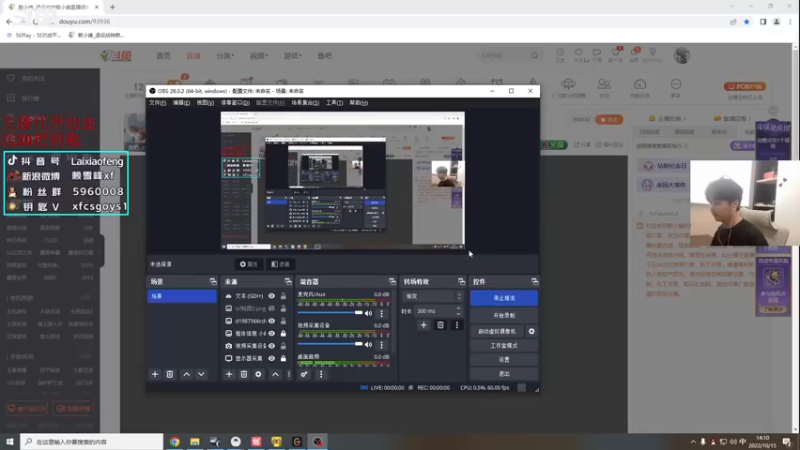The height and width of the screenshot is (450, 800).
Task: Open source properties with the gear icon
Action: tap(259, 374)
